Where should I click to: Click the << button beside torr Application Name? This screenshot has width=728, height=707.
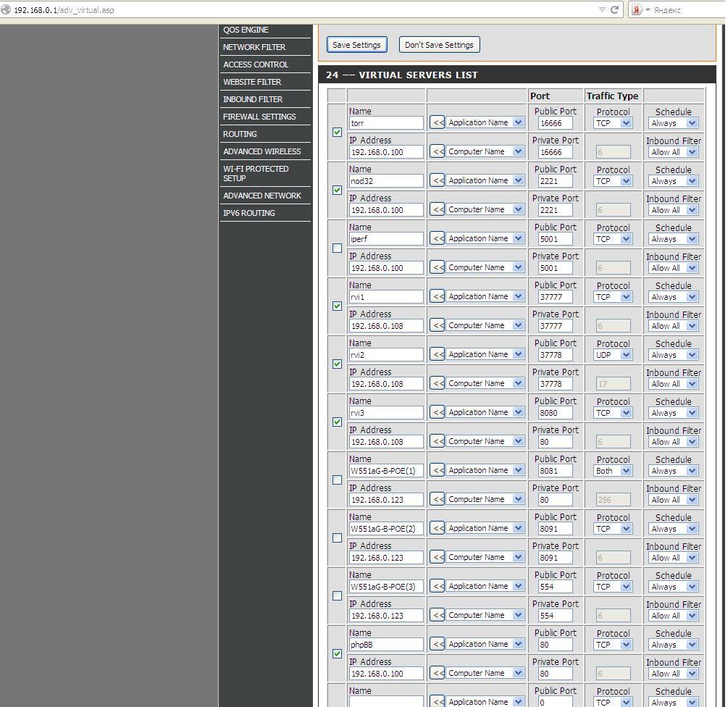pyautogui.click(x=438, y=122)
